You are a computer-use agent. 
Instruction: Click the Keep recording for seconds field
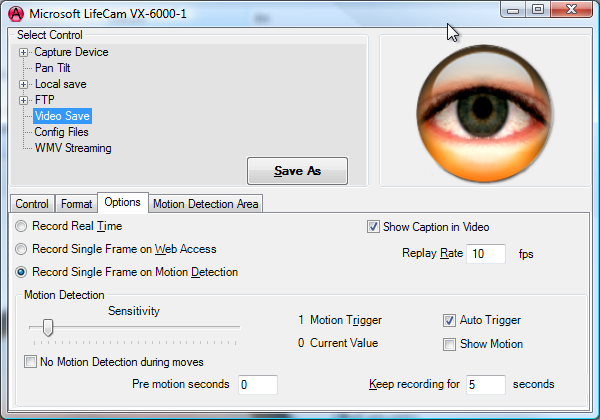click(x=485, y=384)
